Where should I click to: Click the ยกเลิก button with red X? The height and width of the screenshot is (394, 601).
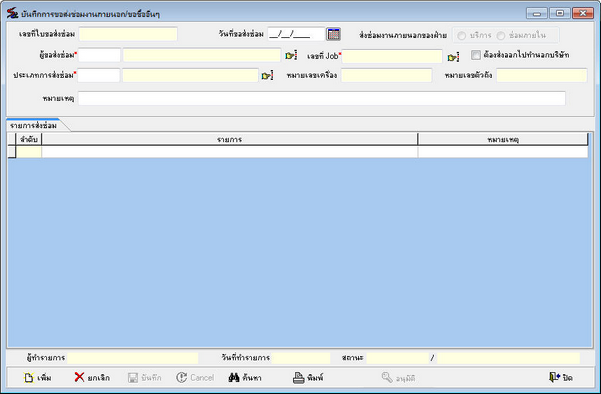[x=92, y=378]
